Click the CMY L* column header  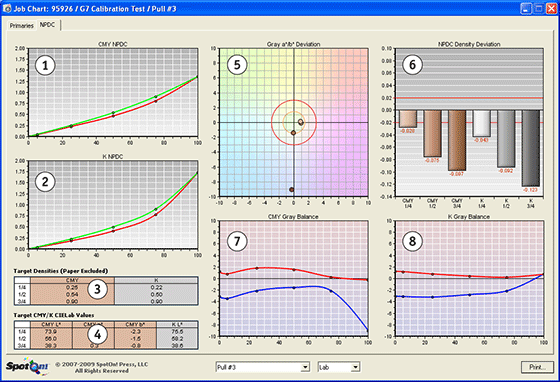coord(51,325)
